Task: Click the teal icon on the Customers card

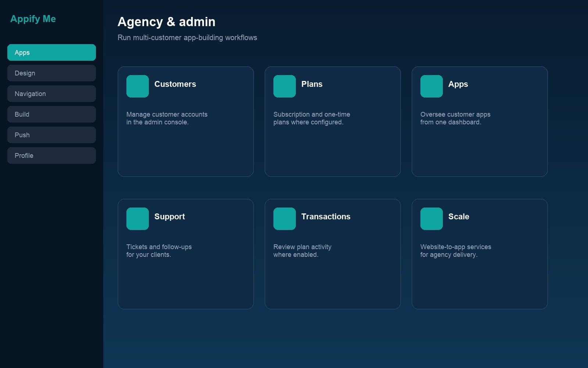Action: [137, 86]
